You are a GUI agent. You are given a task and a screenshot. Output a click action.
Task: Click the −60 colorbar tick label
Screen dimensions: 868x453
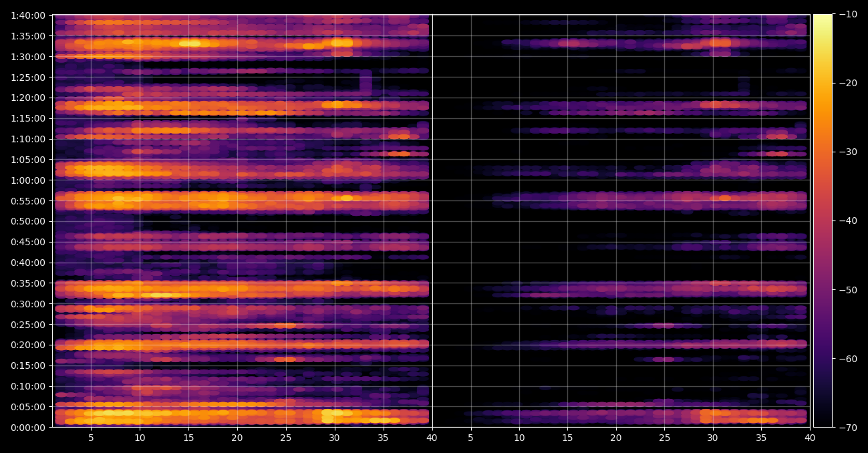(x=849, y=358)
